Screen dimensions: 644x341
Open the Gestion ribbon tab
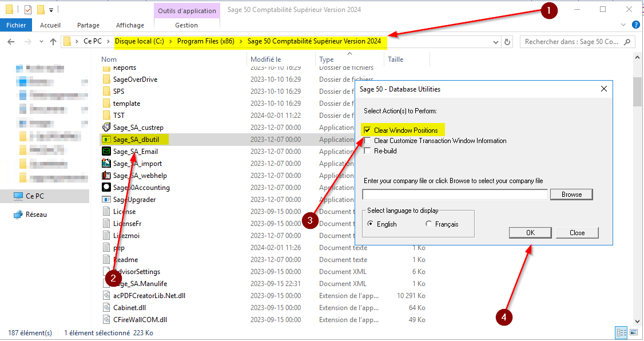point(186,25)
